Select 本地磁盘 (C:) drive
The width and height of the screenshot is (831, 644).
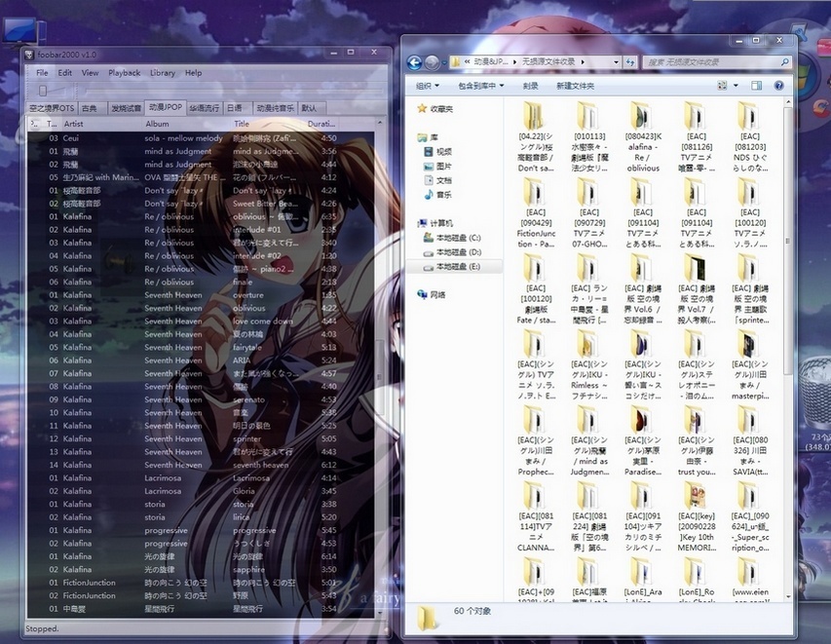click(452, 238)
